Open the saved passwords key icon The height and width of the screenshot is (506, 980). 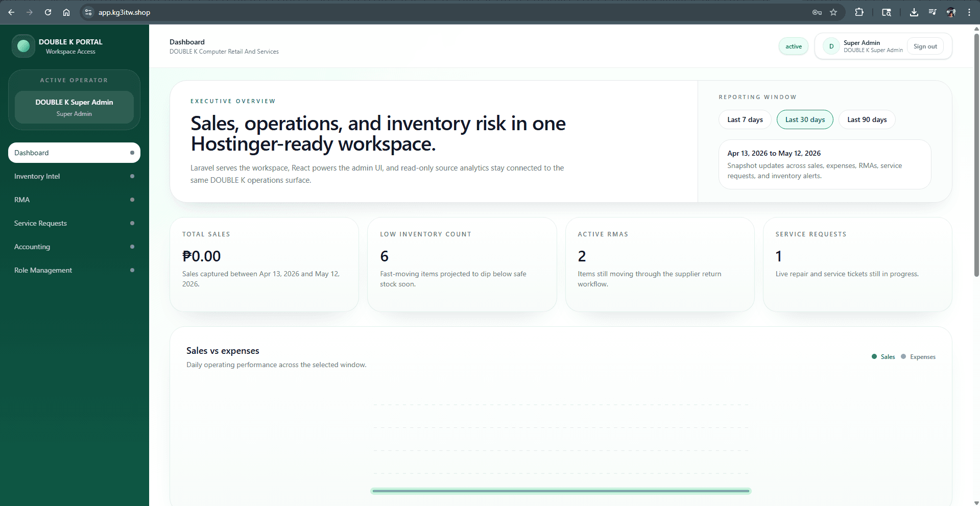tap(817, 12)
